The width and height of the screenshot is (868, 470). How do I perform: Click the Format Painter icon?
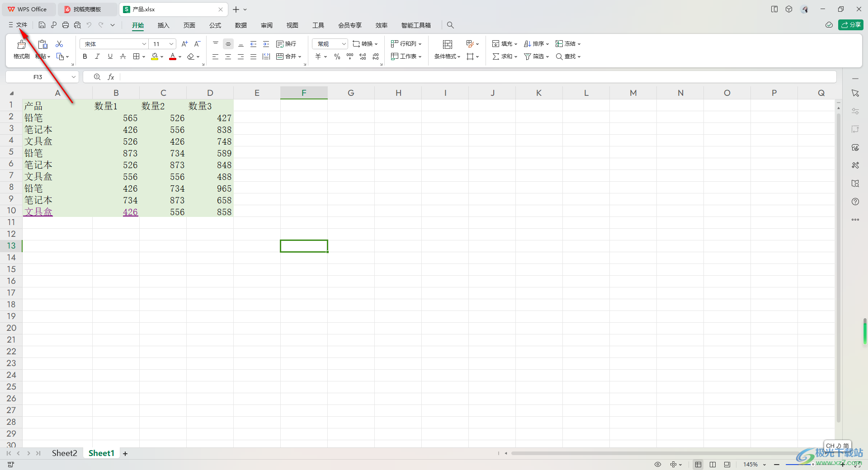[x=21, y=44]
